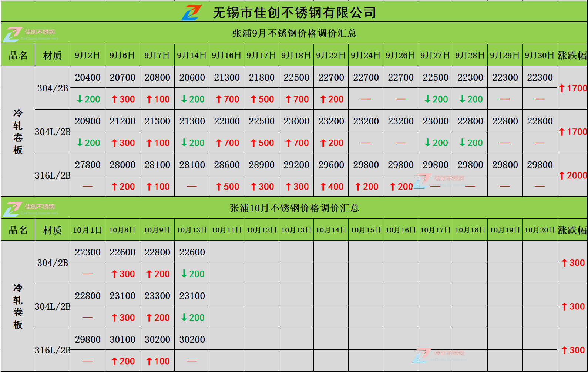The height and width of the screenshot is (372, 588).
Task: Click 304L/2B label in the October table
Action: (53, 306)
